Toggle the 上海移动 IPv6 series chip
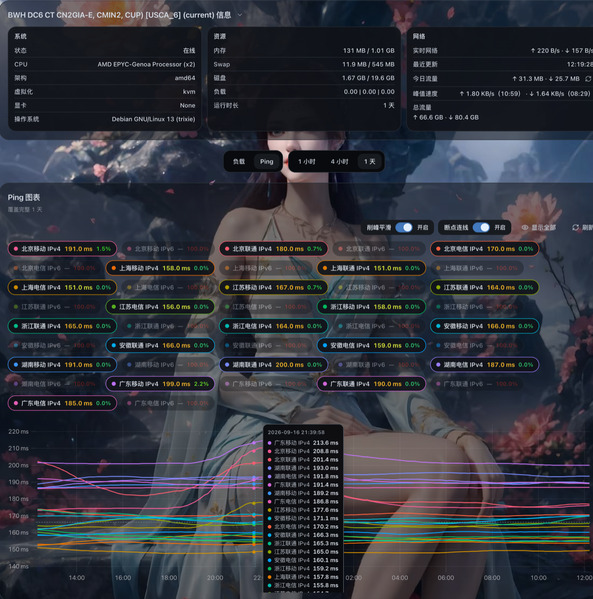The image size is (593, 599). 266,268
